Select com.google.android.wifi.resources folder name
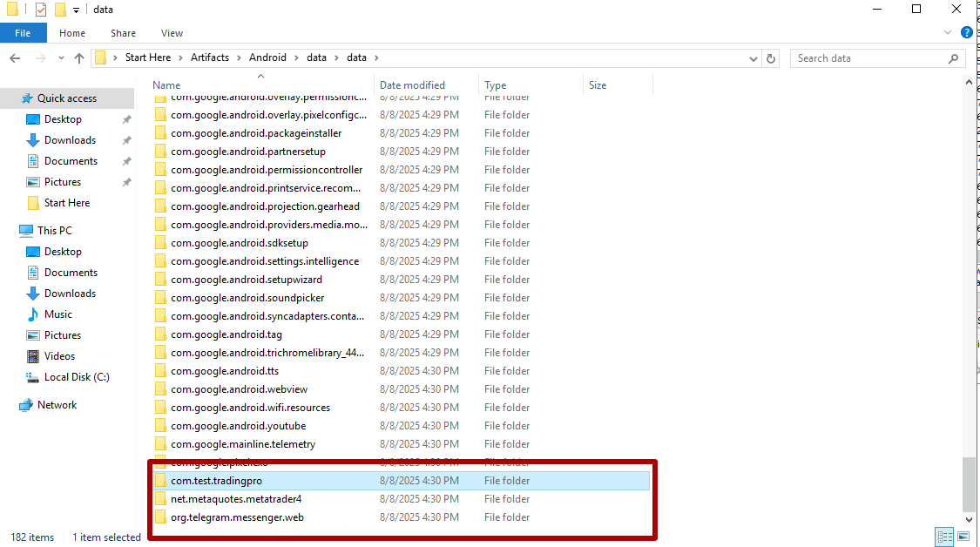 [250, 408]
